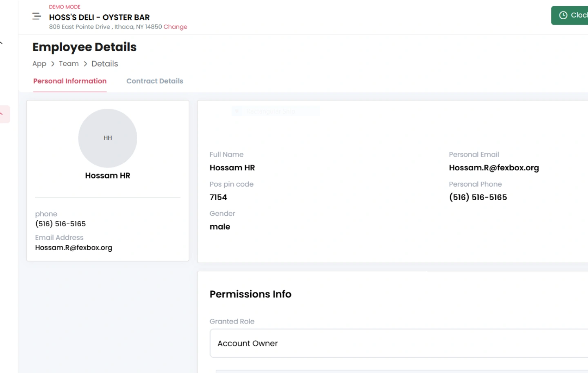Go to Team in the breadcrumb
This screenshot has width=588, height=373.
point(69,64)
